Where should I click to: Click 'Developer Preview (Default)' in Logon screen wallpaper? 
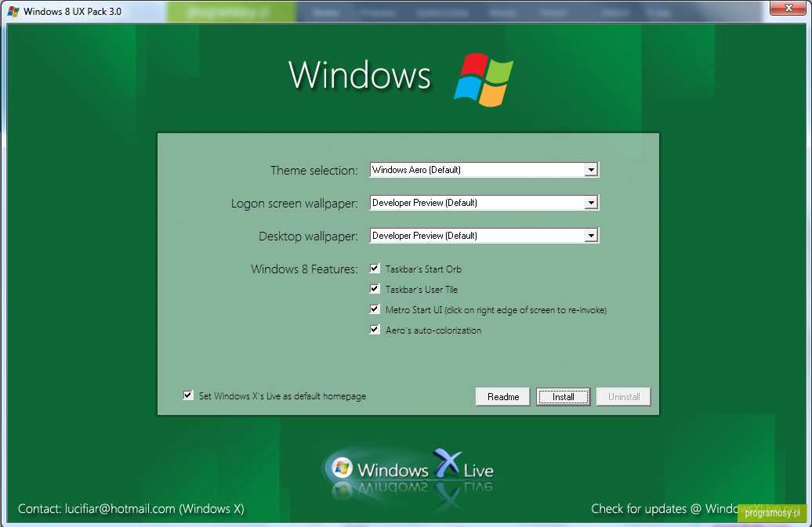[x=425, y=203]
